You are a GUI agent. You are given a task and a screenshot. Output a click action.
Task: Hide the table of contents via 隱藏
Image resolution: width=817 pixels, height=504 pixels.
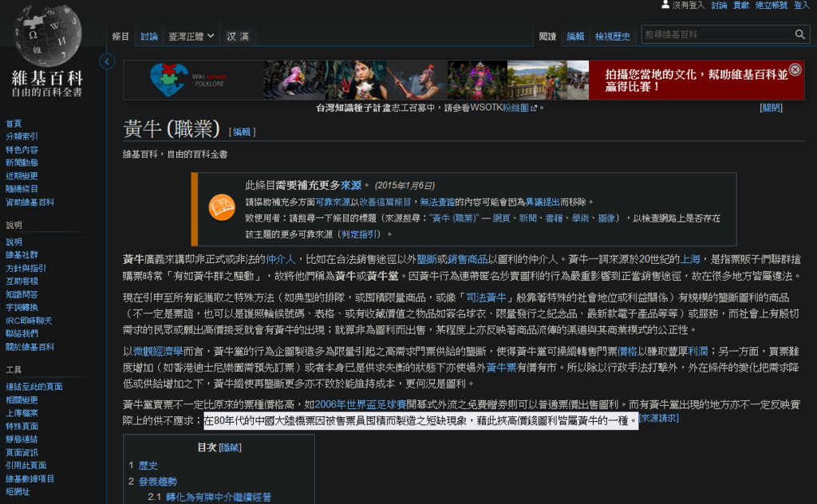coord(230,447)
